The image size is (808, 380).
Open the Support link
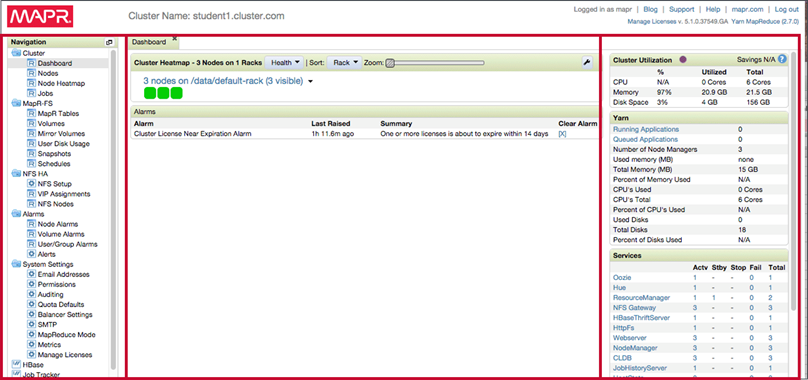click(682, 9)
